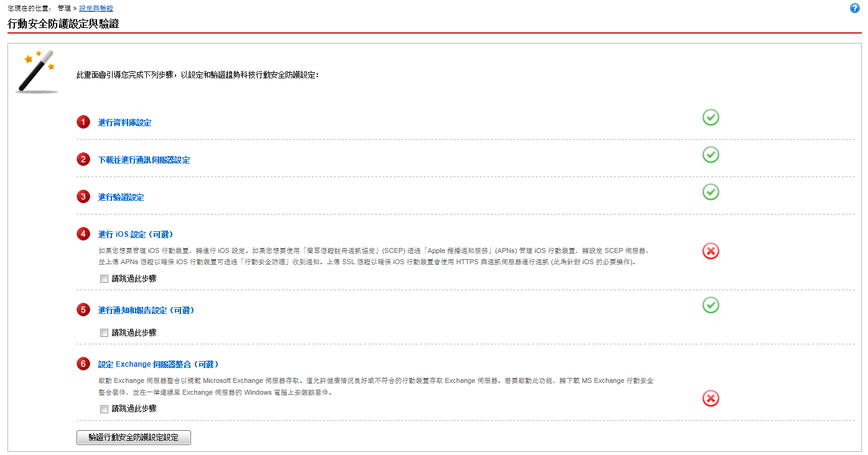Image resolution: width=868 pixels, height=455 pixels.
Task: Open the 進行資料庫設定 link
Action: pos(124,123)
